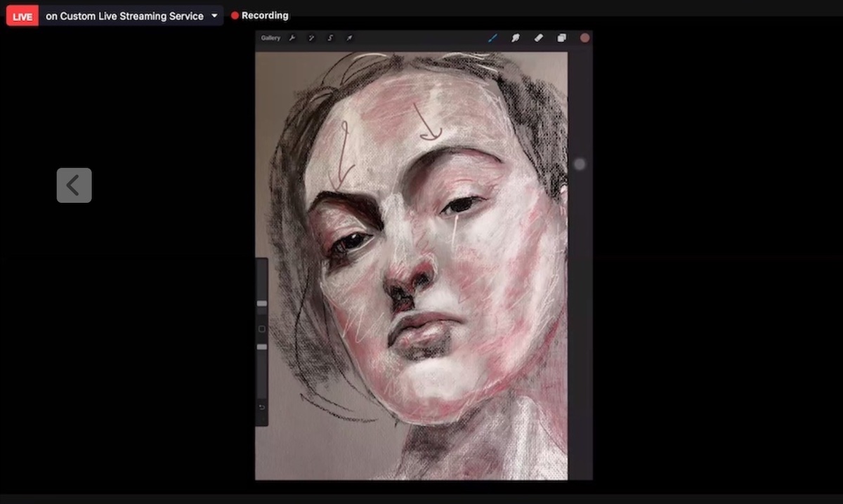Activate the Transform arrow tool
843x504 pixels.
pos(349,38)
